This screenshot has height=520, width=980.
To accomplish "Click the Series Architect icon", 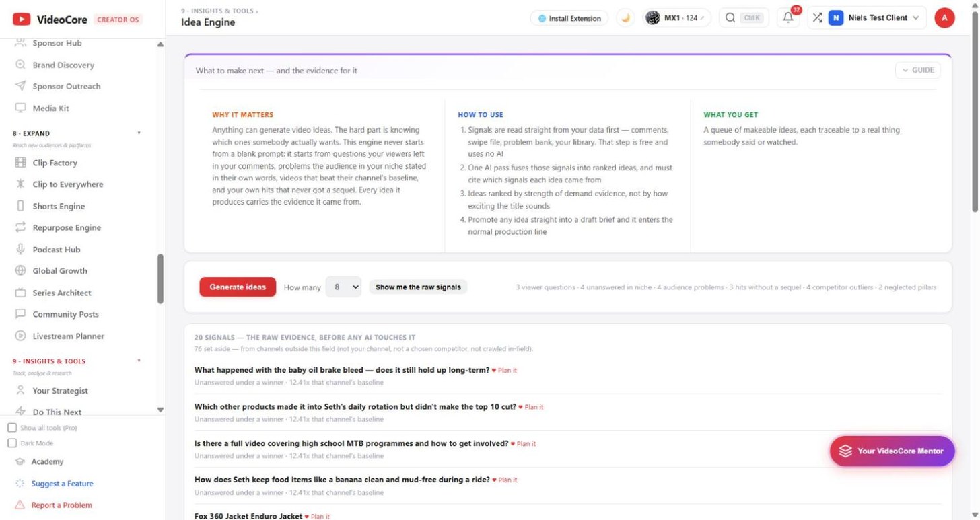I will (x=20, y=293).
